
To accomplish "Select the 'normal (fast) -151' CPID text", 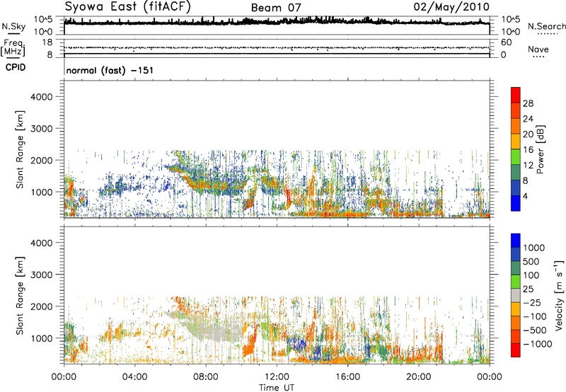I will [x=110, y=70].
